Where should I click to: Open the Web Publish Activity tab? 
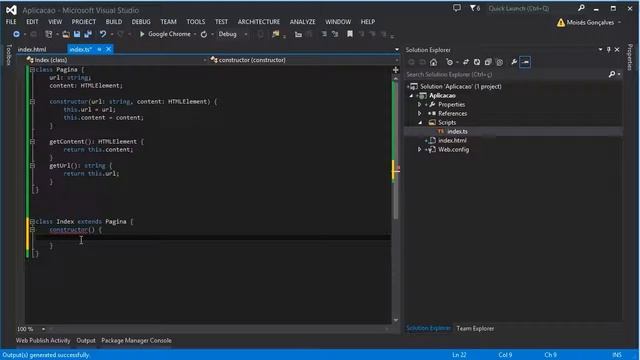[x=43, y=340]
